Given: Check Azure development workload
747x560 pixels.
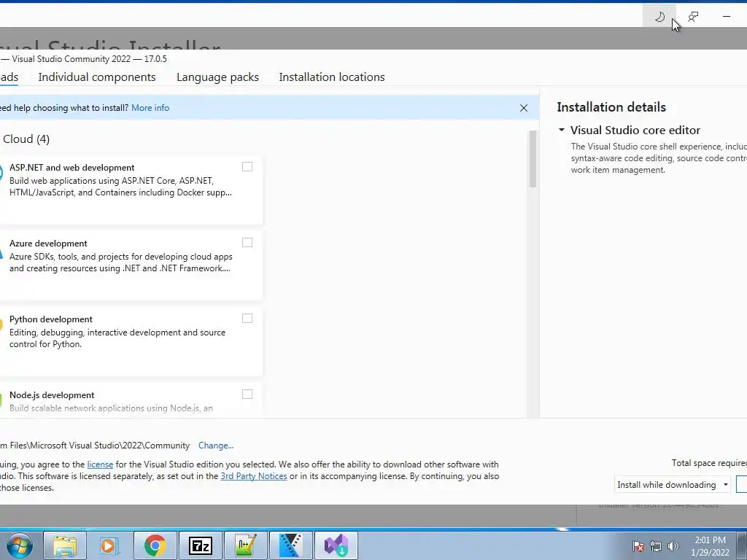Looking at the screenshot, I should click(247, 242).
